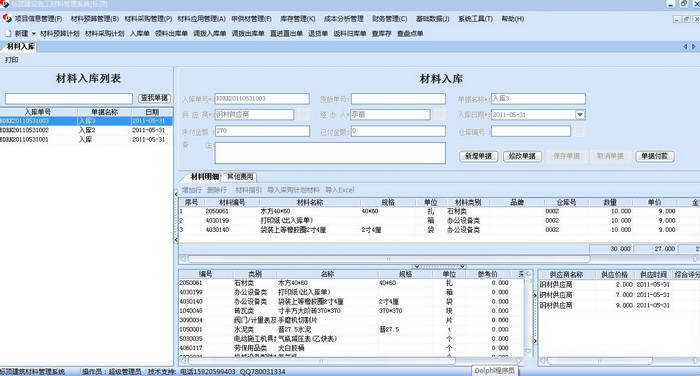Click the 单据名称 field containing 入库3
Screen dimensions: 700x376
click(x=538, y=99)
